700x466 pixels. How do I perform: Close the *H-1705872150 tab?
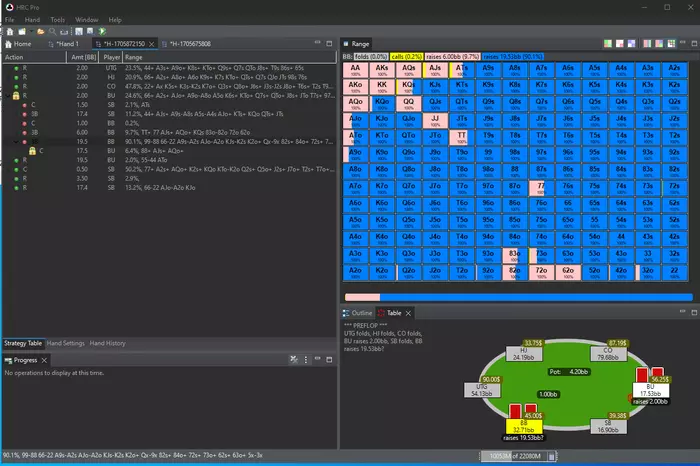click(x=152, y=44)
